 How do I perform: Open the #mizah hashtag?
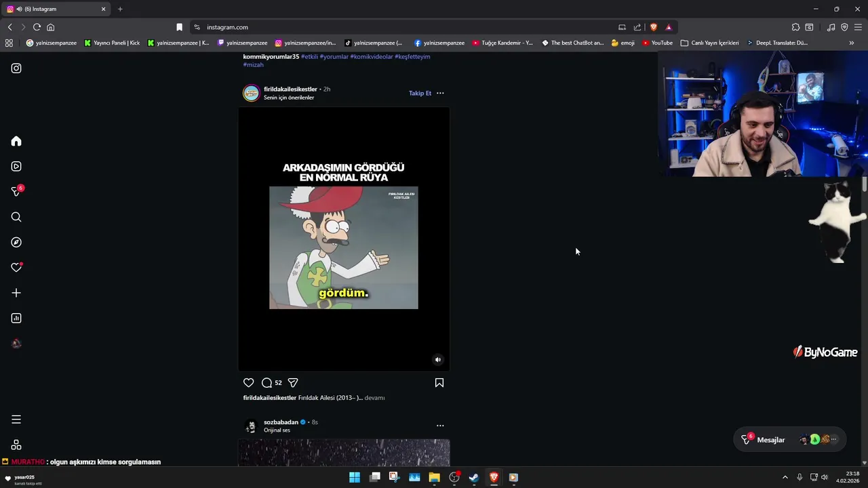coord(253,64)
